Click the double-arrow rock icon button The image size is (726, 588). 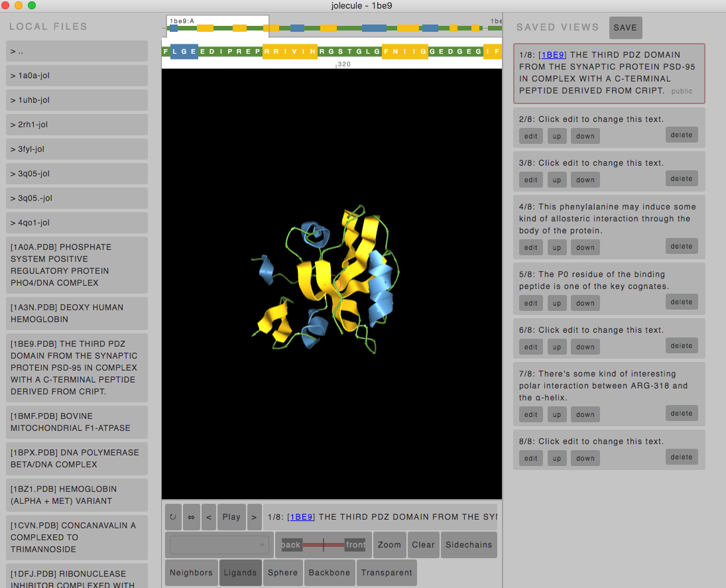[191, 517]
